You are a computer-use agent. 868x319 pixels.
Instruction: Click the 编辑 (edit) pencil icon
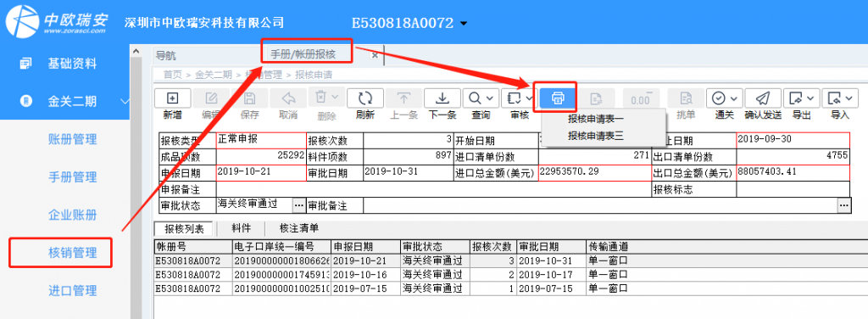(x=211, y=98)
